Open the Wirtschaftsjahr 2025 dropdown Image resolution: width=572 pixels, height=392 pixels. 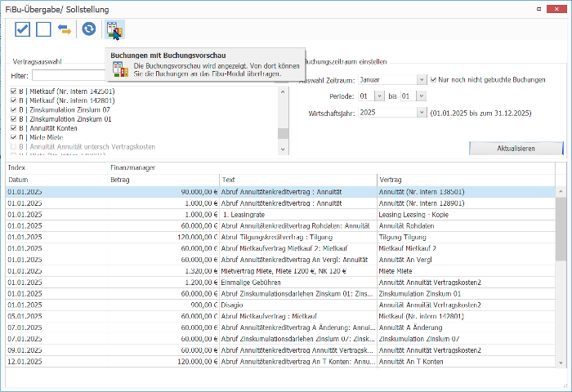pos(422,113)
